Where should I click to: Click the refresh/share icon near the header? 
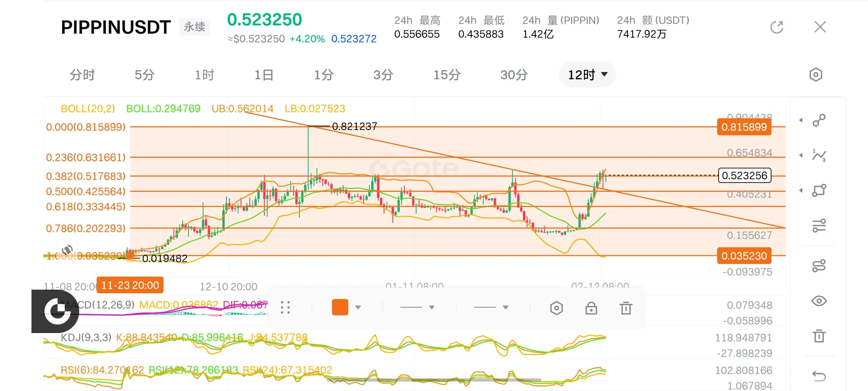[x=776, y=27]
